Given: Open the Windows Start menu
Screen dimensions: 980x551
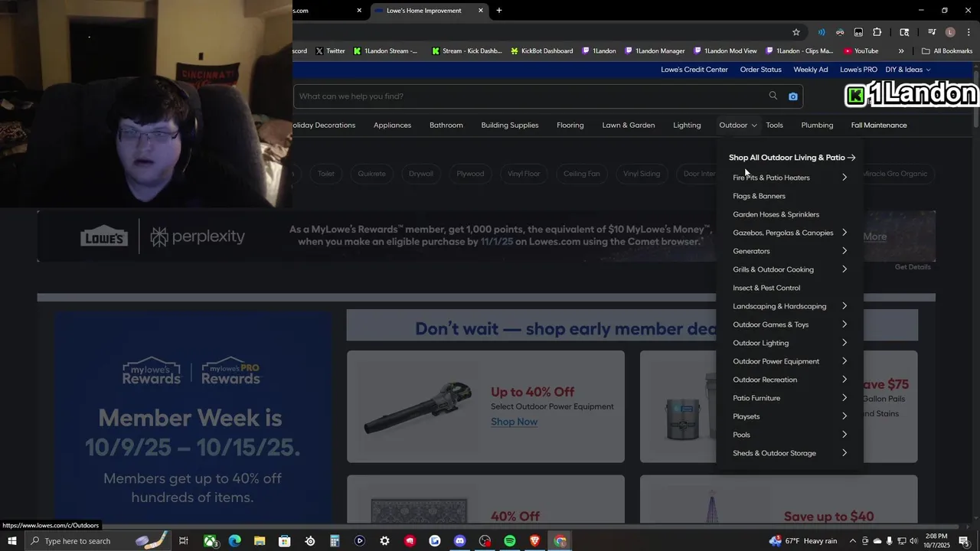Looking at the screenshot, I should [x=11, y=541].
